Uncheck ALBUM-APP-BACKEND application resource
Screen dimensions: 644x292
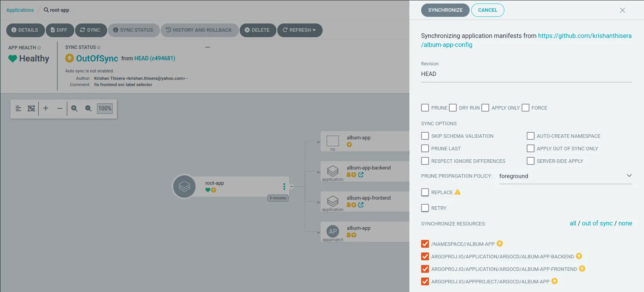point(425,256)
